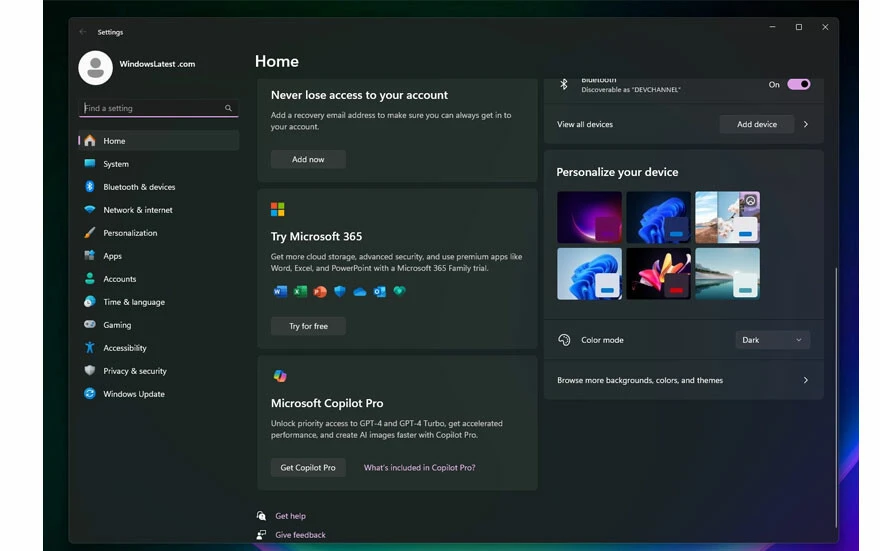Click the Copilot Pro logo
This screenshot has width=880, height=551.
click(280, 376)
